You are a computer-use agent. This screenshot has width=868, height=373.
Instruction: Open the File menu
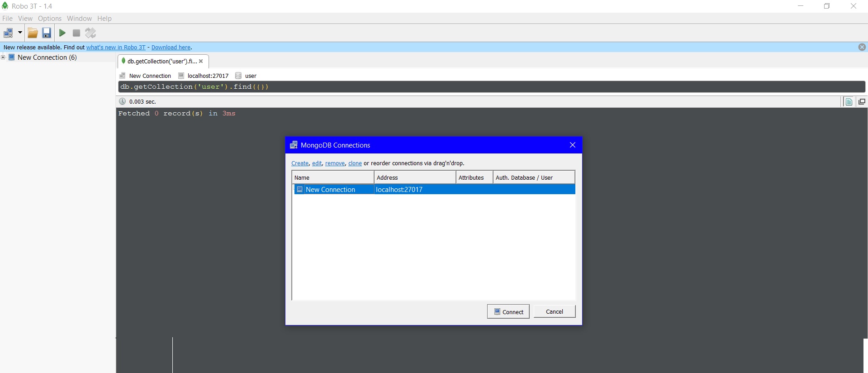(x=7, y=19)
